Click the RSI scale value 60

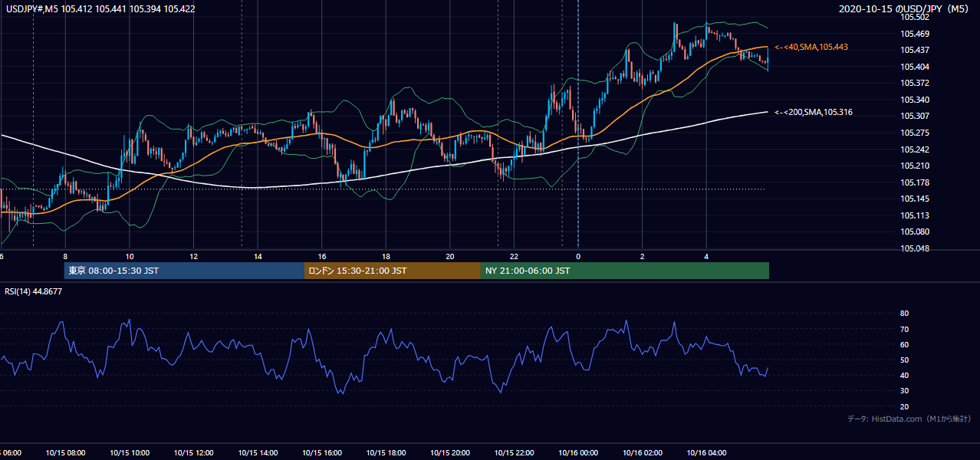(x=904, y=344)
